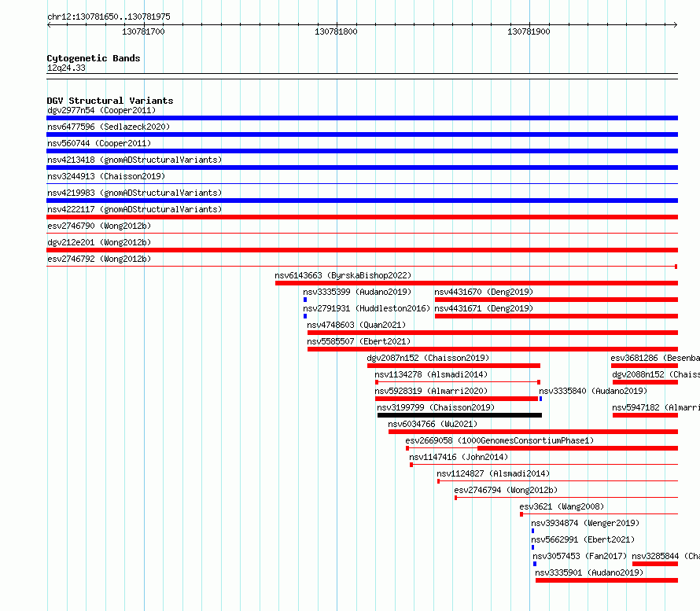The width and height of the screenshot is (700, 611).
Task: Click nsv4431671 (Deng2019) label
Action: 484,308
